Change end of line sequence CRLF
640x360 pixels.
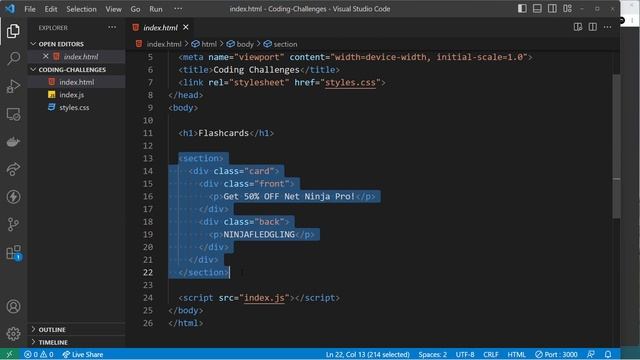[491, 354]
